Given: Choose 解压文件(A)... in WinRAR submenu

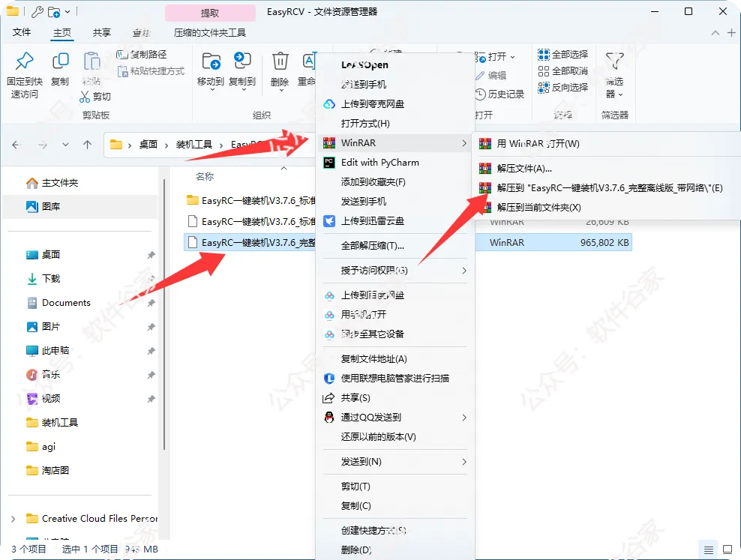Looking at the screenshot, I should coord(607,168).
